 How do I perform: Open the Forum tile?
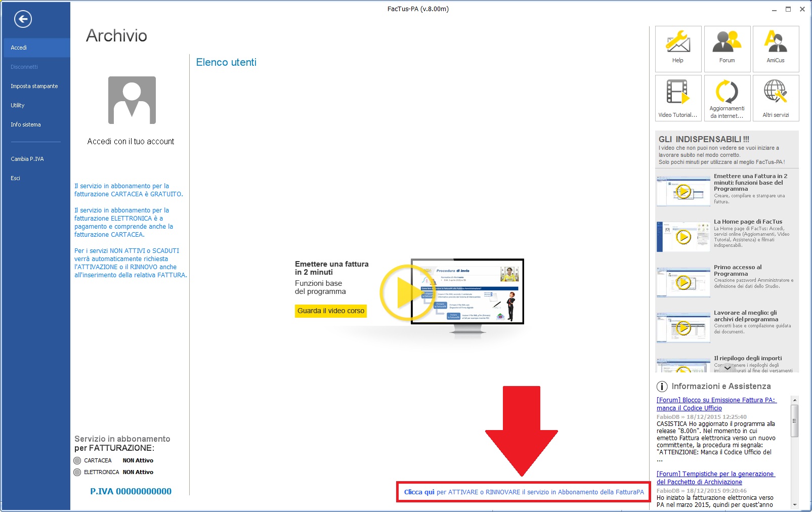pos(727,49)
